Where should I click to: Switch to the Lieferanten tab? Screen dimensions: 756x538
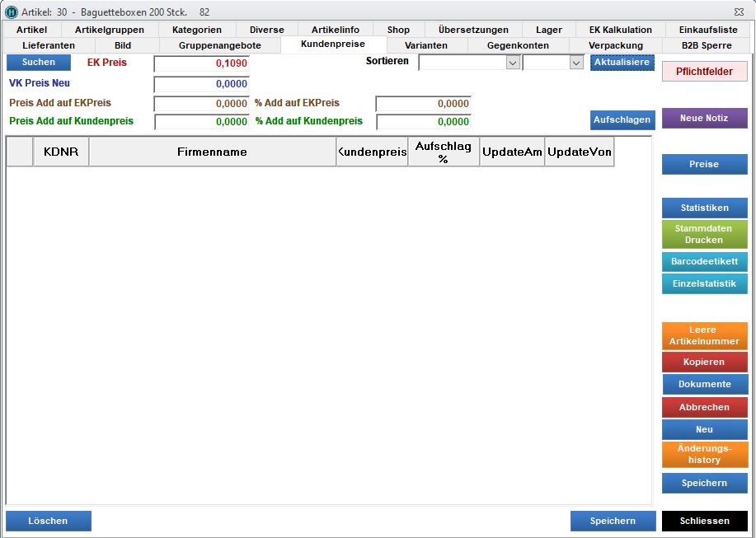tap(49, 45)
